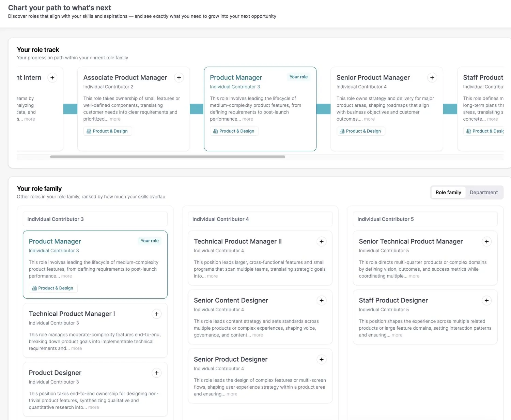Switch to the Role family tab
511x420 pixels.
(448, 193)
